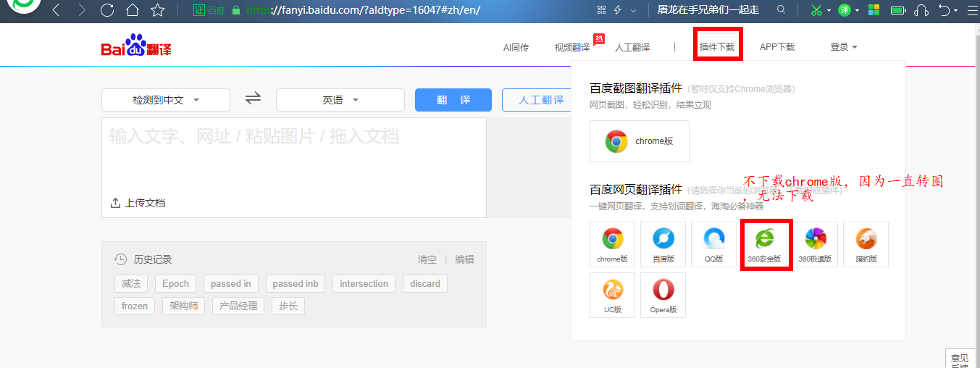
Task: Open the 人工翻译 nav item in the header
Action: tap(632, 47)
